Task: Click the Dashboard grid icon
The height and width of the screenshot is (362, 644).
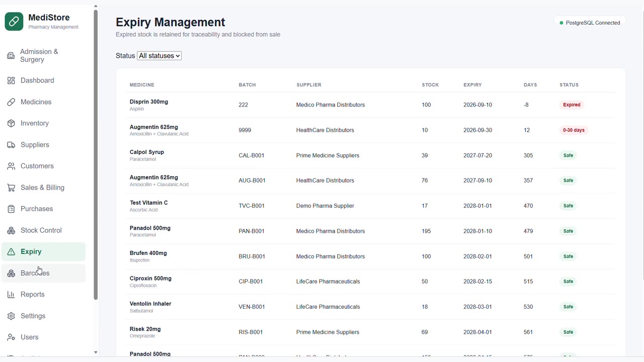Action: coord(11,80)
